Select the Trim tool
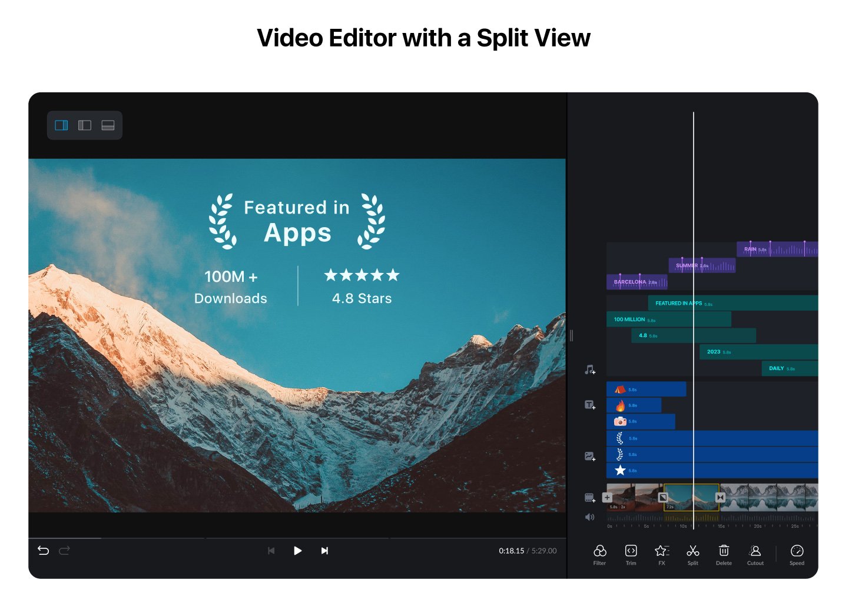The height and width of the screenshot is (616, 842). (631, 551)
